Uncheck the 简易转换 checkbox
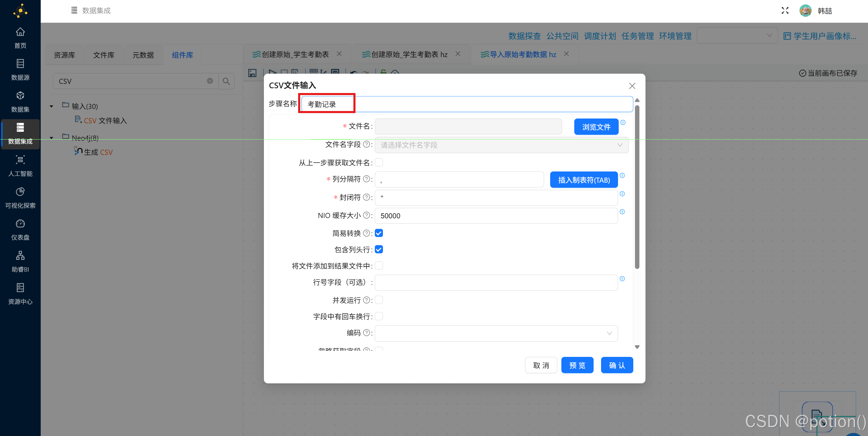Viewport: 868px width, 436px height. point(379,233)
